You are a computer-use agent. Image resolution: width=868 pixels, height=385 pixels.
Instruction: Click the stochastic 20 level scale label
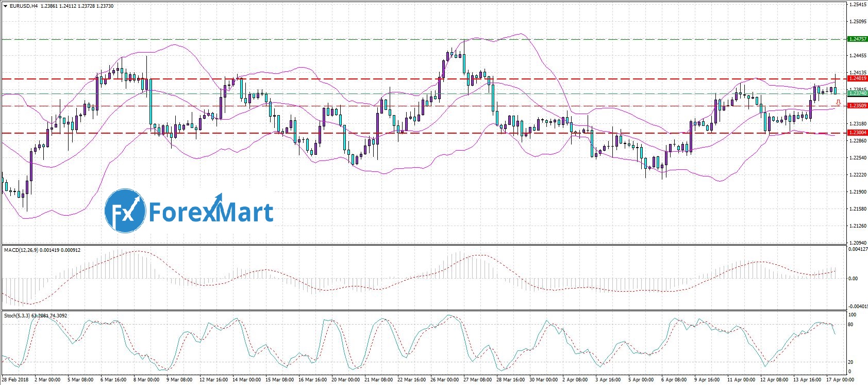click(x=850, y=362)
